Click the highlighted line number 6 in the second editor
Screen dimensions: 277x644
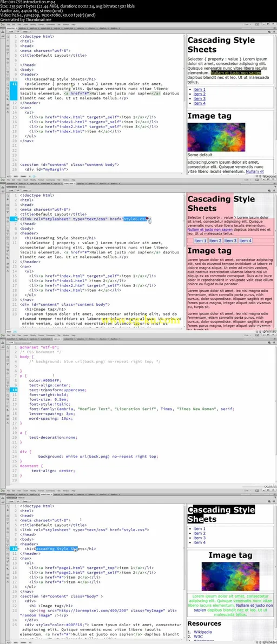pyautogui.click(x=14, y=219)
